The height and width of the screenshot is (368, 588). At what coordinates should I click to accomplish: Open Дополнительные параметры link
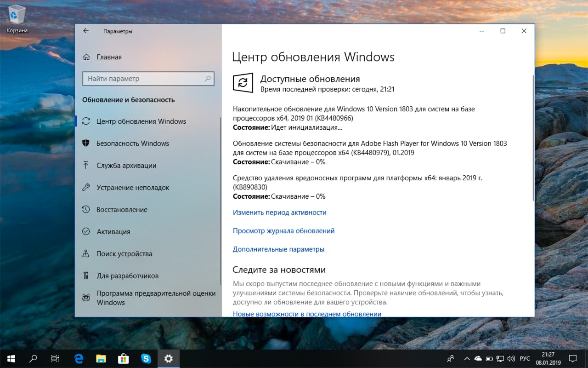278,249
